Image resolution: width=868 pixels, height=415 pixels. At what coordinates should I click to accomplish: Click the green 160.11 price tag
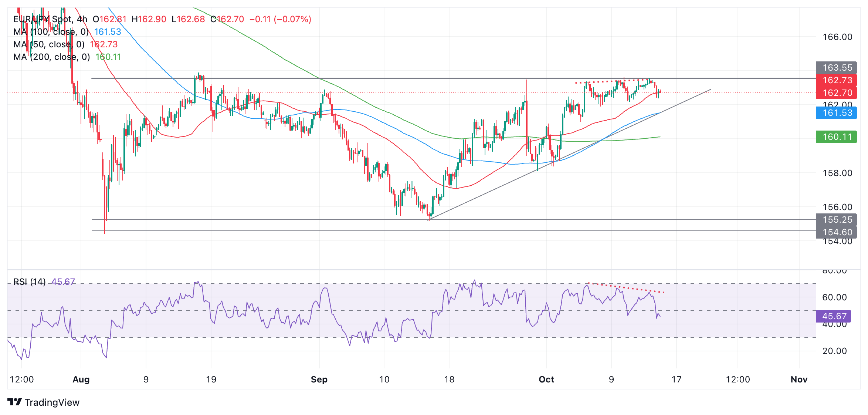(837, 137)
